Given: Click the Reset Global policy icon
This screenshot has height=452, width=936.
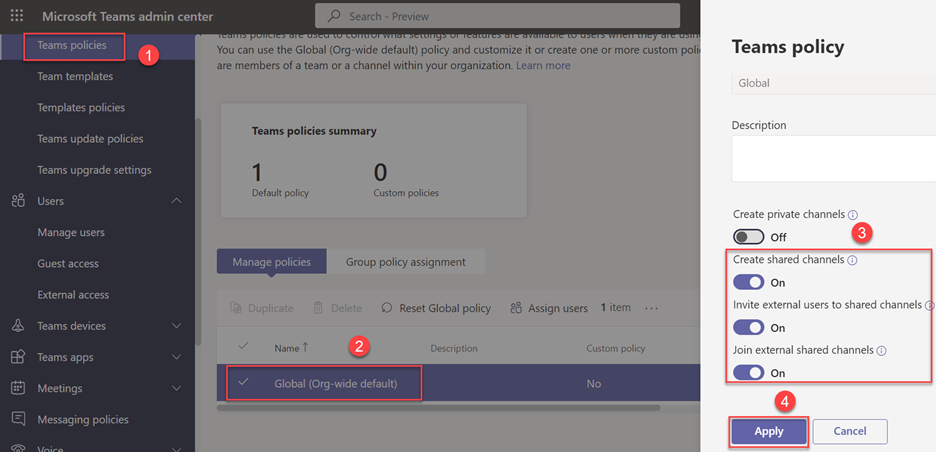Looking at the screenshot, I should point(386,308).
